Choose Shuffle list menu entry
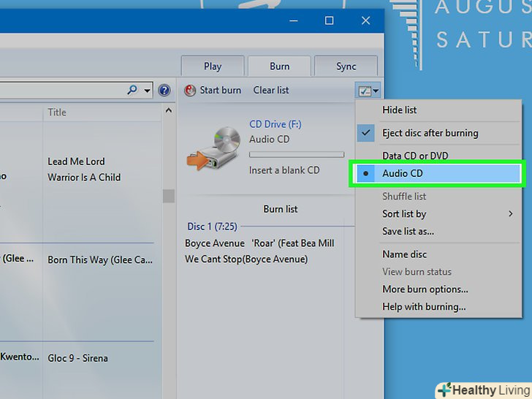Image resolution: width=532 pixels, height=399 pixels. tap(438, 196)
